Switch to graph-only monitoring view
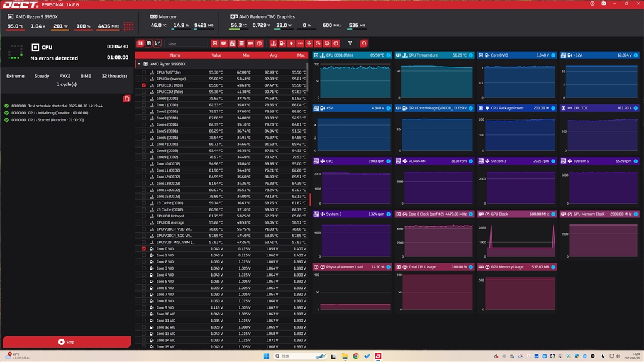 pyautogui.click(x=158, y=43)
